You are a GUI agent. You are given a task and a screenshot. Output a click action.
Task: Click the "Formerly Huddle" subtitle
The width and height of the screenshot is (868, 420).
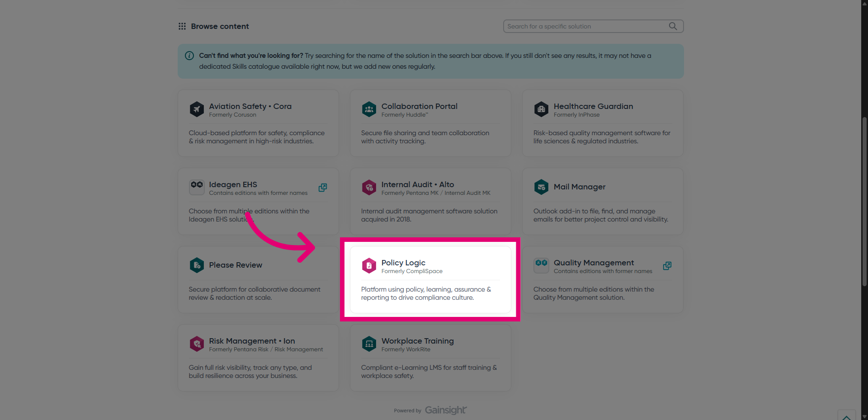coord(405,115)
